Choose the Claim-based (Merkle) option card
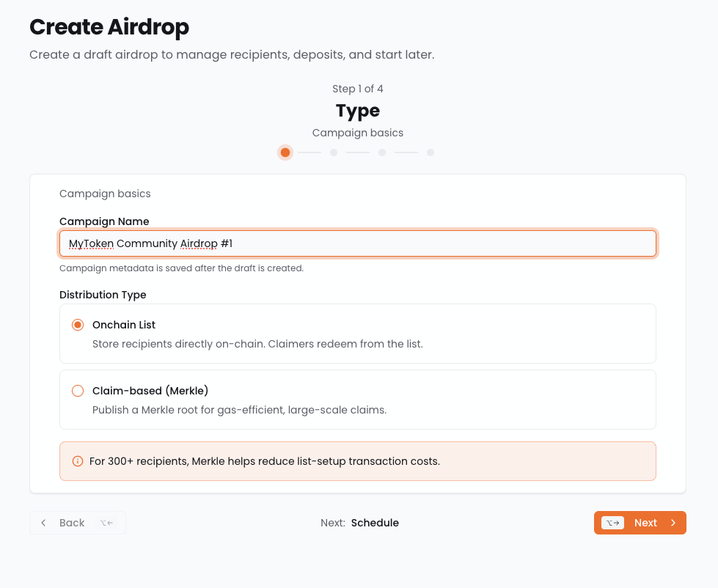Viewport: 718px width, 588px height. coord(357,400)
